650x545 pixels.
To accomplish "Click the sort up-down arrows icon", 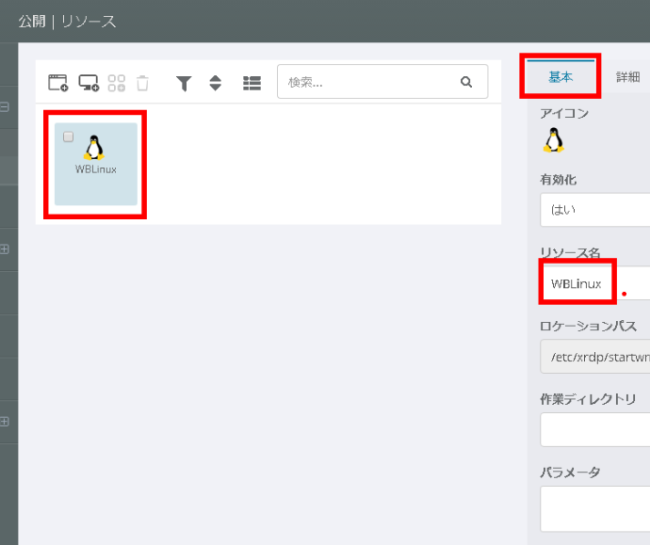I will (x=215, y=83).
